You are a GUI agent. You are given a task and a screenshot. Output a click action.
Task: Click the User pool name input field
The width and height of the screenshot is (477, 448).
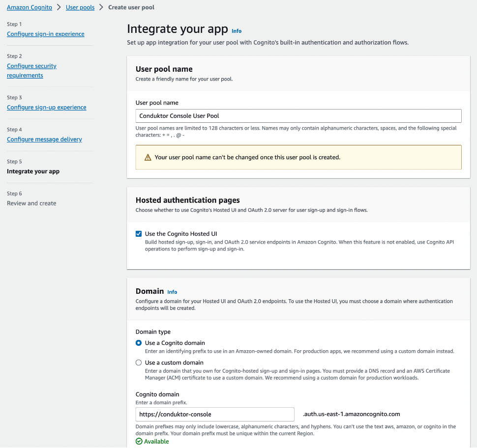point(298,116)
